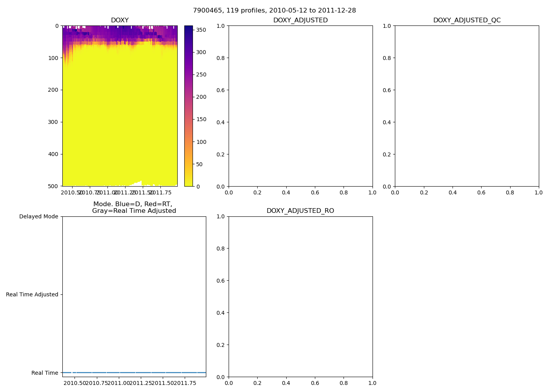Click the 'Delayed Mode' y-axis label
Viewport: 549px width, 392px height.
pos(38,217)
